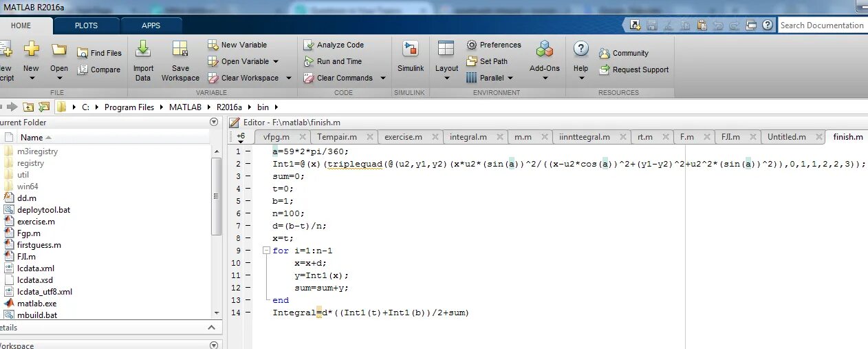Screen dimensions: 868x349
Task: Show the +6 hidden editor tabs
Action: [240, 138]
